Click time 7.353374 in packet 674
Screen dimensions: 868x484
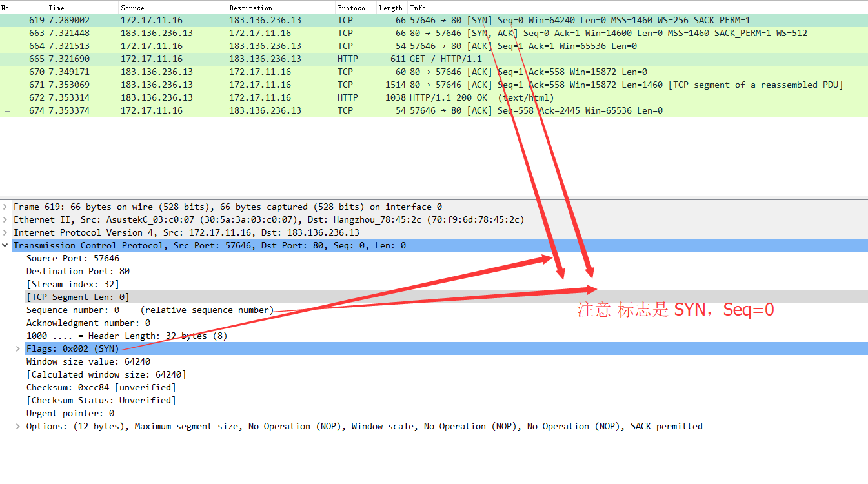point(69,111)
